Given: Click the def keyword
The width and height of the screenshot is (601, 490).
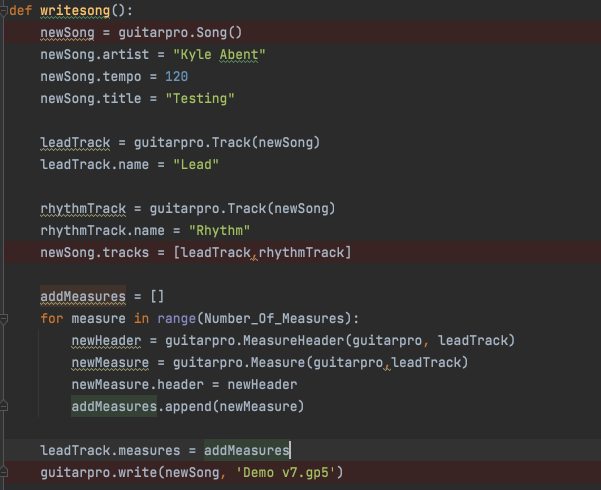Looking at the screenshot, I should point(19,10).
